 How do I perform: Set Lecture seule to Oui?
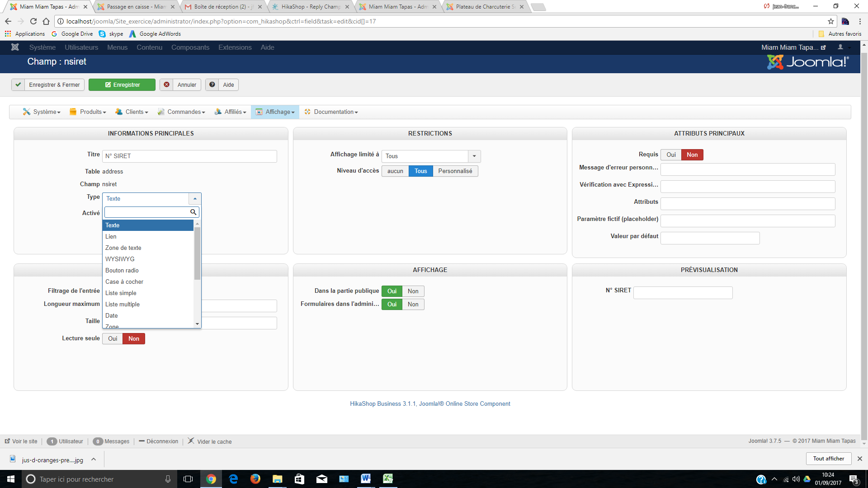[x=113, y=338]
